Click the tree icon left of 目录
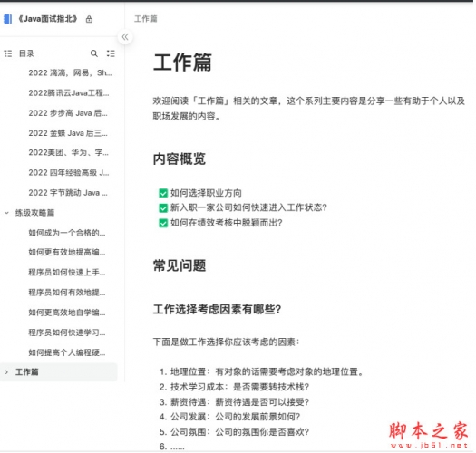Image resolution: width=476 pixels, height=453 pixels. coord(8,53)
